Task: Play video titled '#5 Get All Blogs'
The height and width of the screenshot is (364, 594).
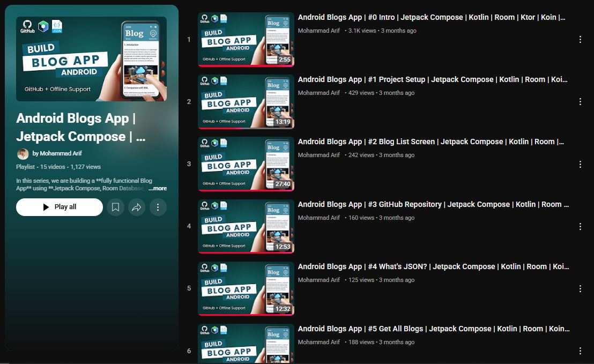Action: click(434, 329)
